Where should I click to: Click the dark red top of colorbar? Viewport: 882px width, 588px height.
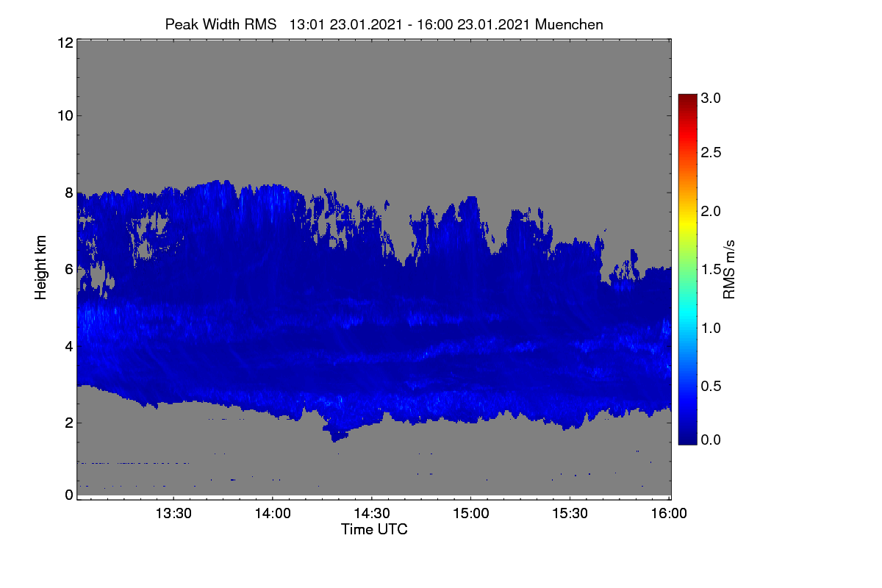[x=687, y=99]
